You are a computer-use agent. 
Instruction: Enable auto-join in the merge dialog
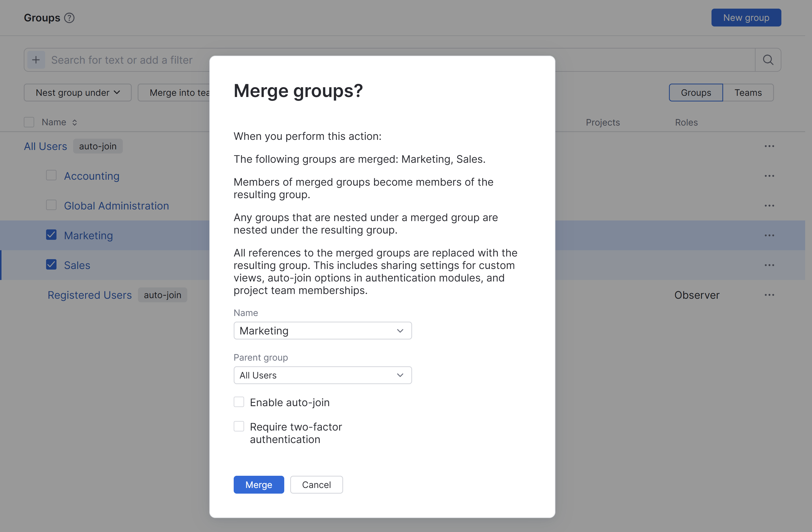tap(239, 402)
